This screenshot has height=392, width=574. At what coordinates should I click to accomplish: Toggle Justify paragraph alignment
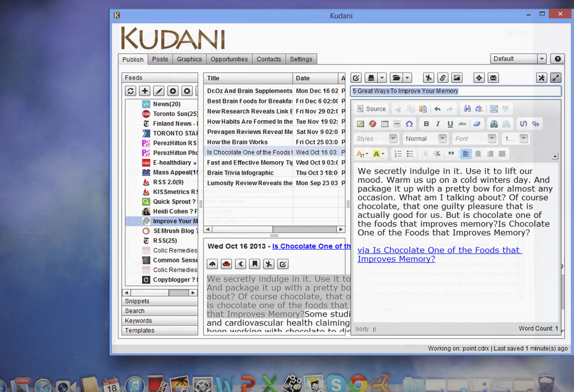click(502, 153)
